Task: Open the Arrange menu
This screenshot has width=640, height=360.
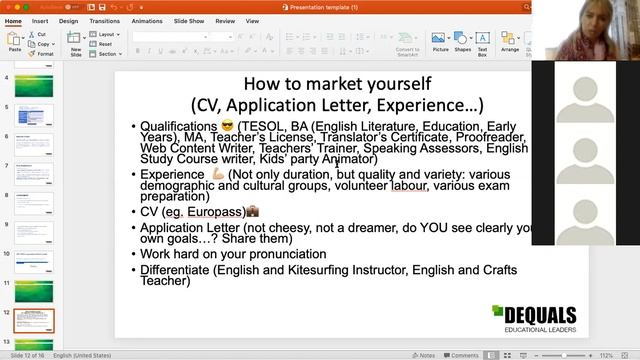Action: click(509, 42)
